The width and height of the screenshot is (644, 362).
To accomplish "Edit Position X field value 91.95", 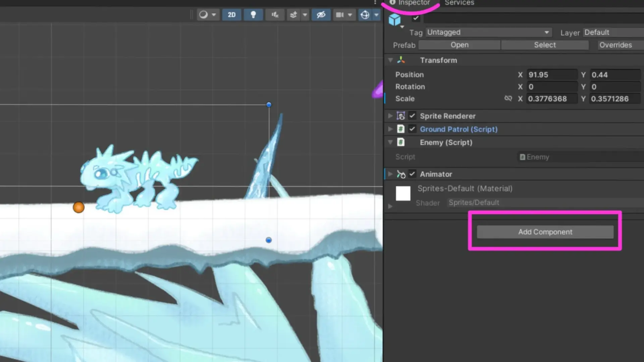I will pyautogui.click(x=552, y=75).
